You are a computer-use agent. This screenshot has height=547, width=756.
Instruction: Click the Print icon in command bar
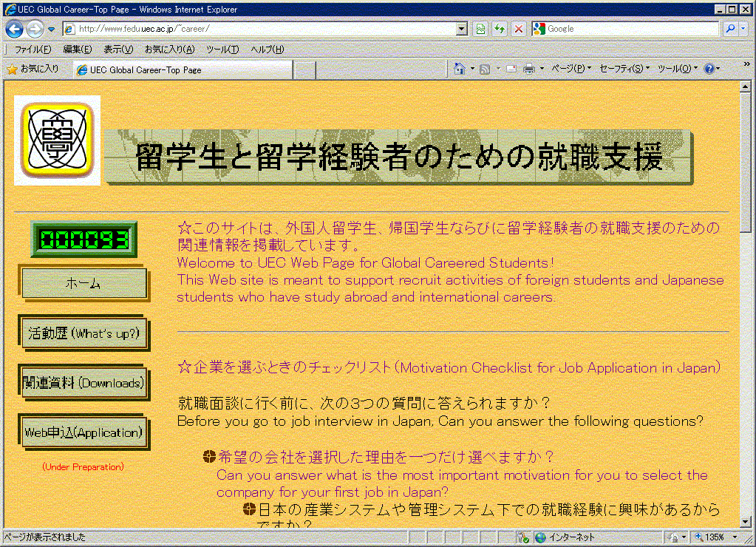pos(529,69)
